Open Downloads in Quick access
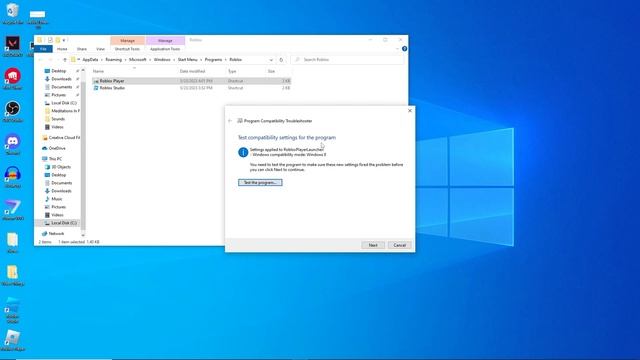Screen dimensions: 640x360 coord(61,79)
